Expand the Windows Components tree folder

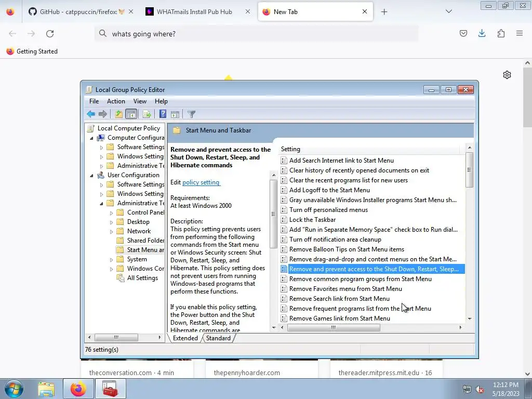coord(111,269)
